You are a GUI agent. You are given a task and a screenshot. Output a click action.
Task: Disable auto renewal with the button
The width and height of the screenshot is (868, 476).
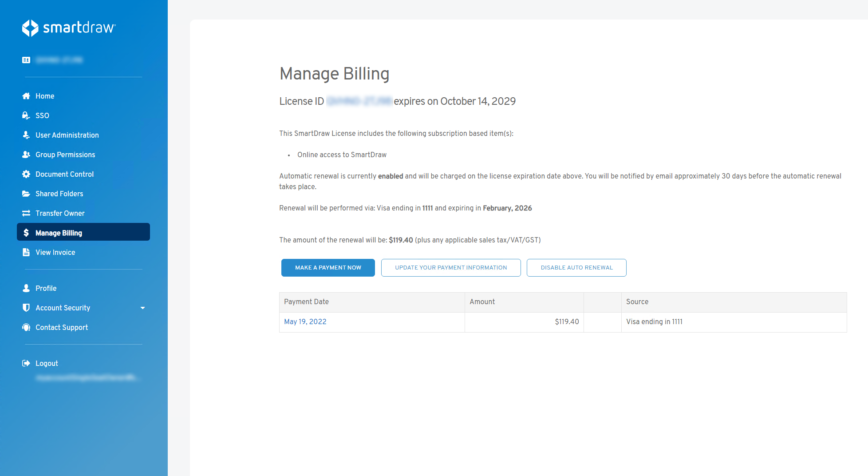(x=576, y=268)
